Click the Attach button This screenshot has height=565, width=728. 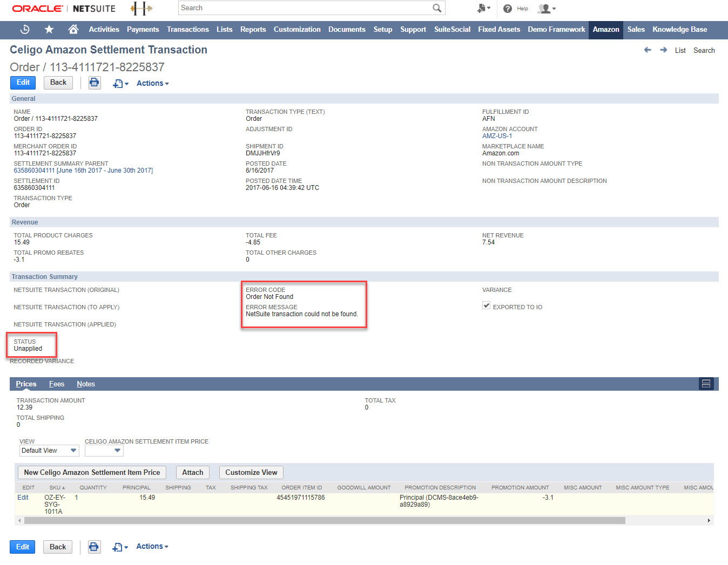(x=193, y=472)
